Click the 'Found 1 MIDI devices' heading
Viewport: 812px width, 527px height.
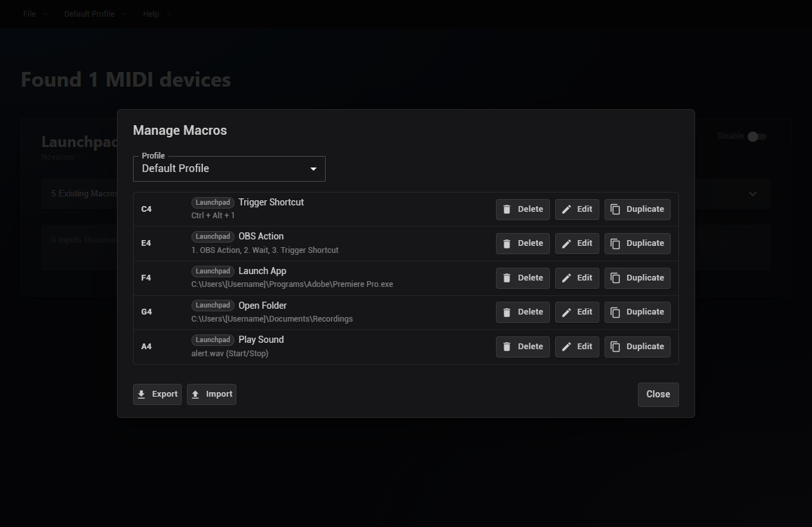click(126, 80)
